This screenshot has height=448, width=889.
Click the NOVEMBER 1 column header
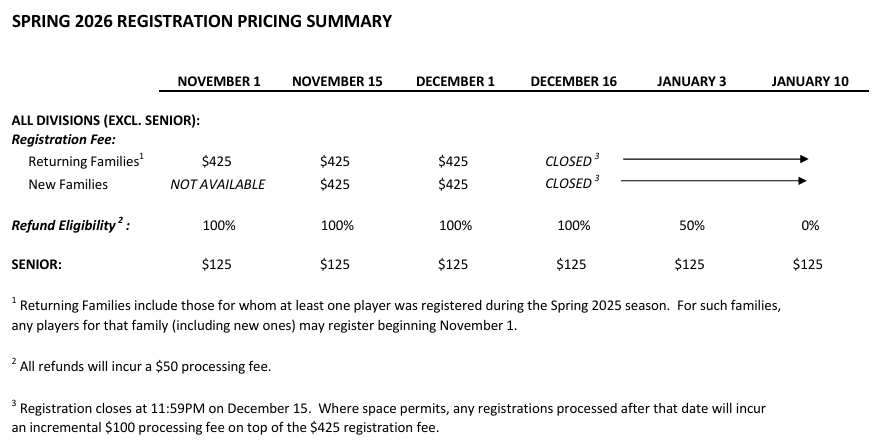pos(218,82)
